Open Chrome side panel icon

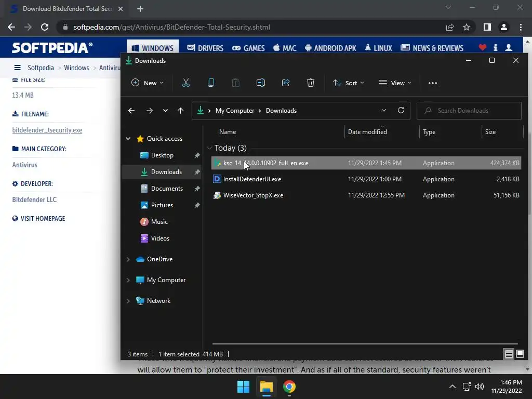point(487,27)
